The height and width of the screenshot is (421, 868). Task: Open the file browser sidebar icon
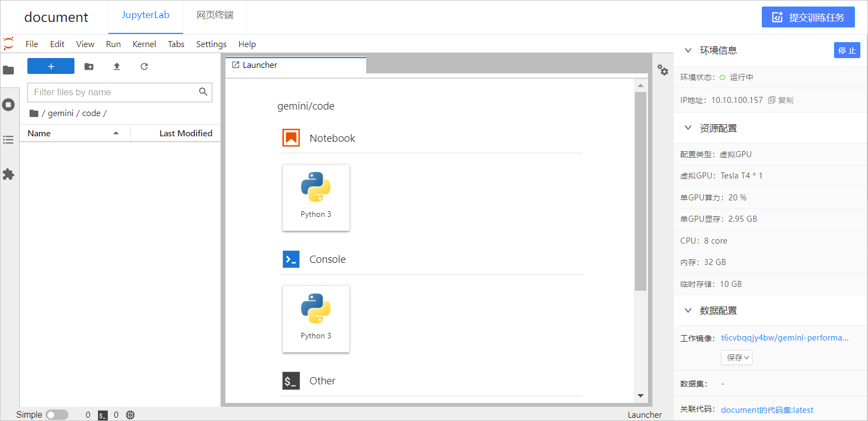coord(8,70)
